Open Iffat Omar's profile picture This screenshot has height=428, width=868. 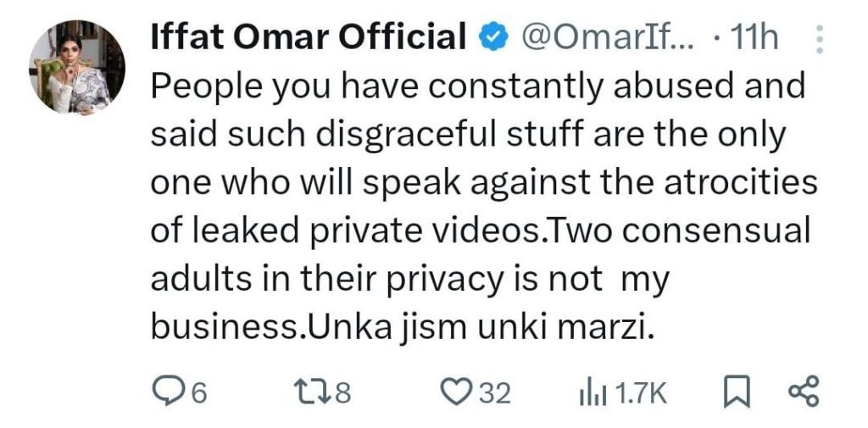pos(77,69)
